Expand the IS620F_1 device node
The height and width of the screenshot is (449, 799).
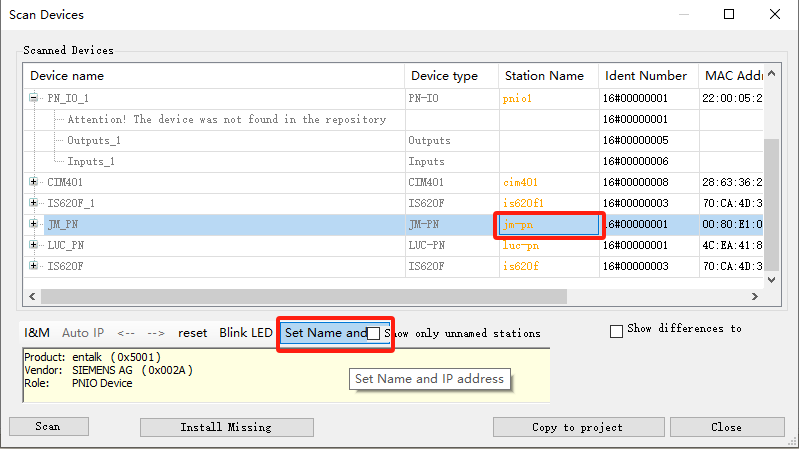coord(34,203)
